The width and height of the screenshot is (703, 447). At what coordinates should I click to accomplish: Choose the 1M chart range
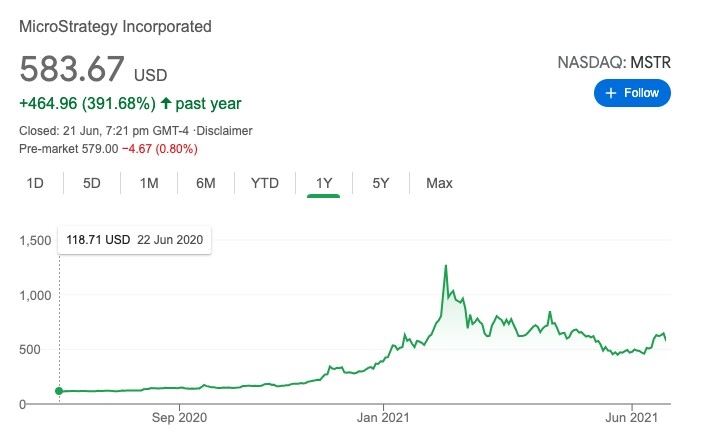[149, 183]
